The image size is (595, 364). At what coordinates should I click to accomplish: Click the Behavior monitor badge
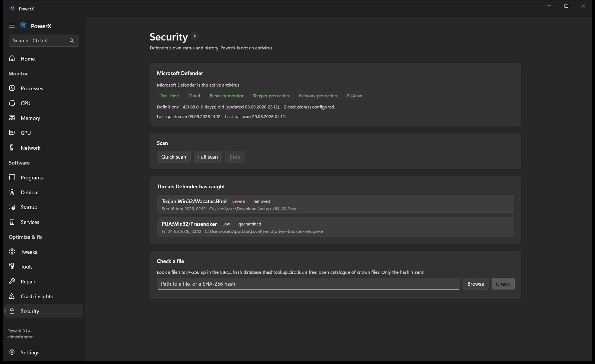coord(226,96)
